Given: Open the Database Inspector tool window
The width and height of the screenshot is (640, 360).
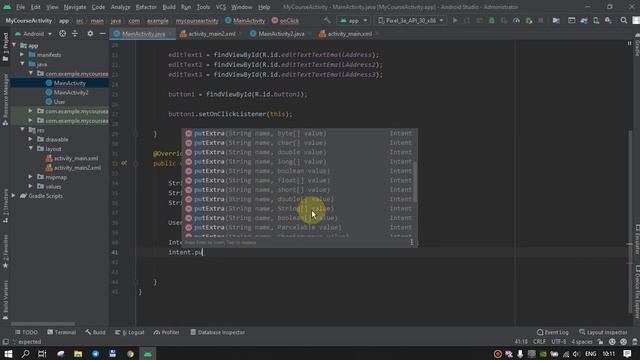Looking at the screenshot, I should click(x=218, y=332).
